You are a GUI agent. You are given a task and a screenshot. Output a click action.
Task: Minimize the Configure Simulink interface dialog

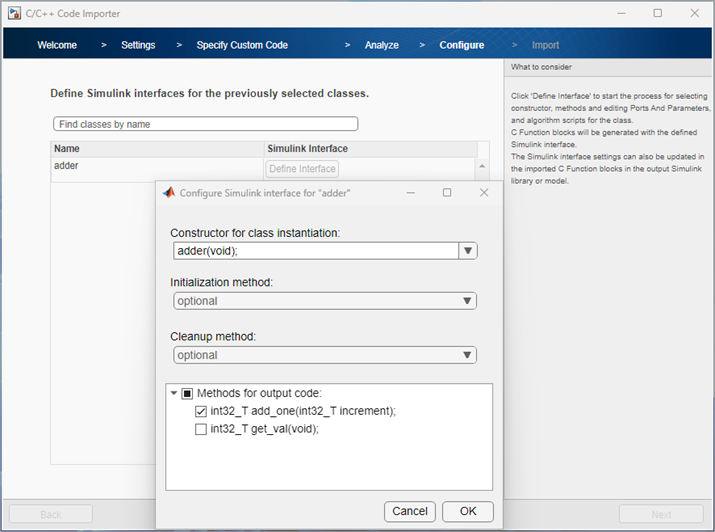point(410,192)
